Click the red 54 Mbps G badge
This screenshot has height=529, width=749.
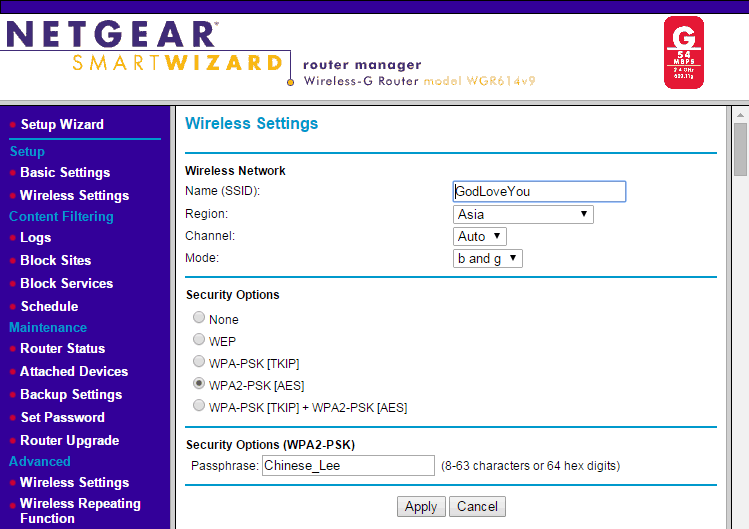pyautogui.click(x=684, y=52)
